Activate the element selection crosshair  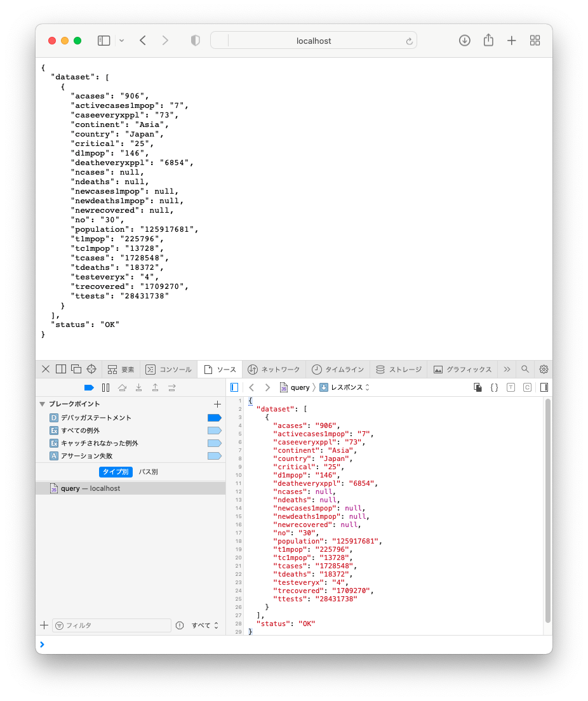[x=91, y=370]
